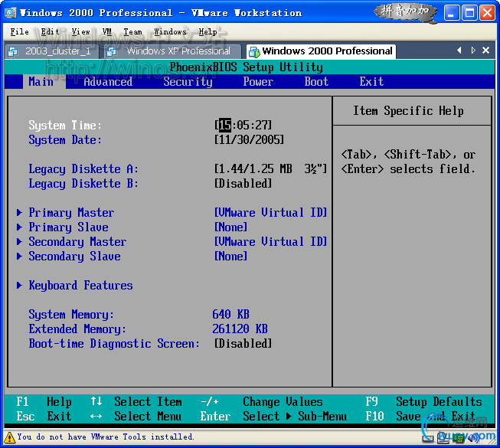Viewport: 500px width, 448px height.
Task: Expand the Secondary Slave submenu
Action: (x=74, y=257)
